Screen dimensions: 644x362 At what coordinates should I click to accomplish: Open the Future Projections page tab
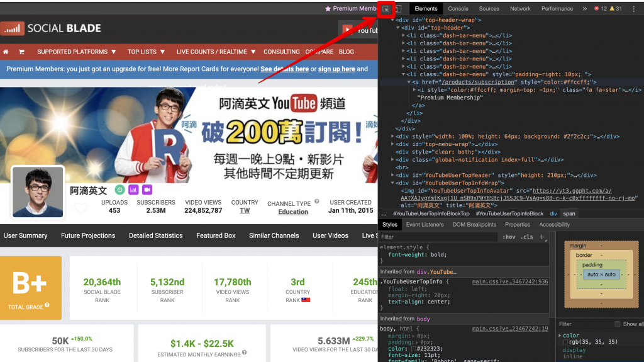(88, 235)
